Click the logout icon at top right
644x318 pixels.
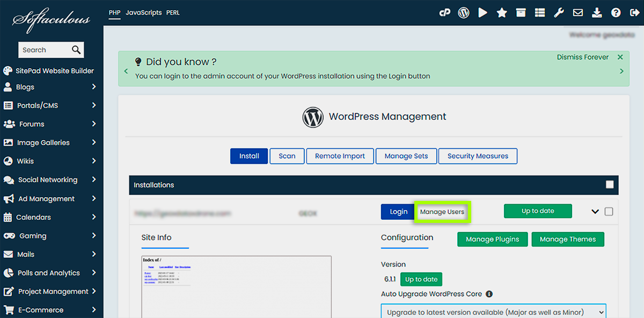tap(634, 13)
